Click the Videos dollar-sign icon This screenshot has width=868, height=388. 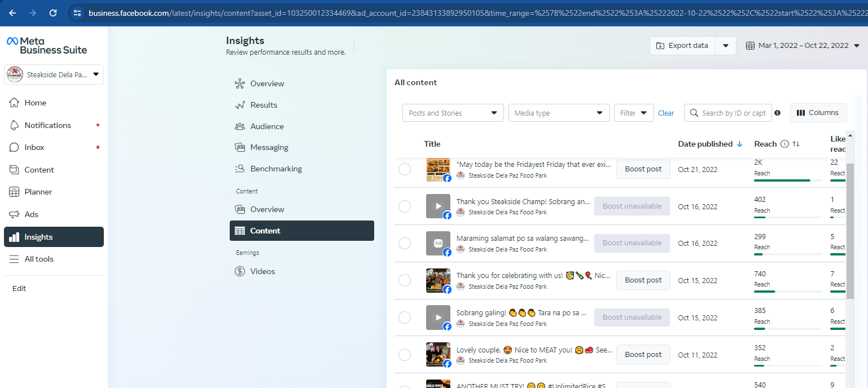(x=240, y=271)
